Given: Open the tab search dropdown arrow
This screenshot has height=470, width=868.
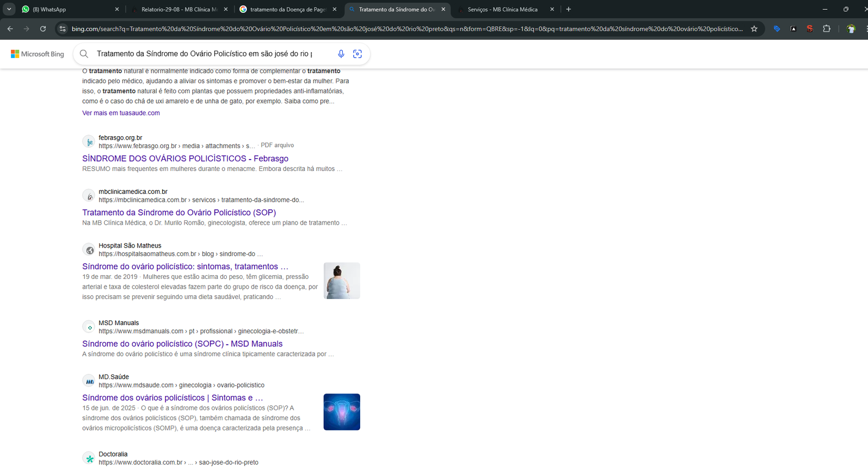Looking at the screenshot, I should pyautogui.click(x=9, y=9).
